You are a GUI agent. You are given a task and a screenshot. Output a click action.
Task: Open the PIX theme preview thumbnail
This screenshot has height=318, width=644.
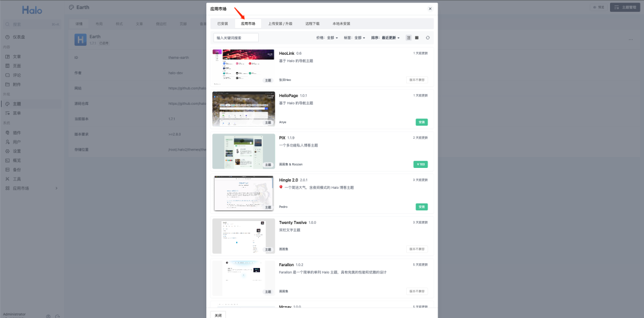(243, 151)
